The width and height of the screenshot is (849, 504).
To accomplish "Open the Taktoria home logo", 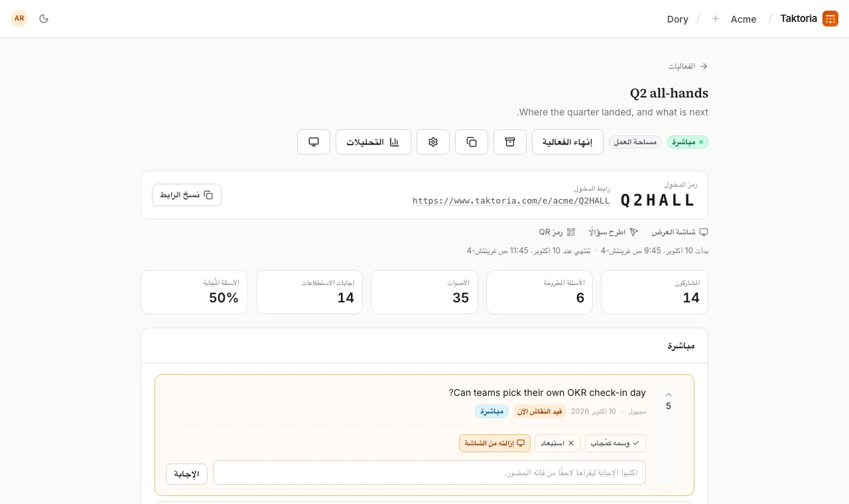I will tap(830, 19).
